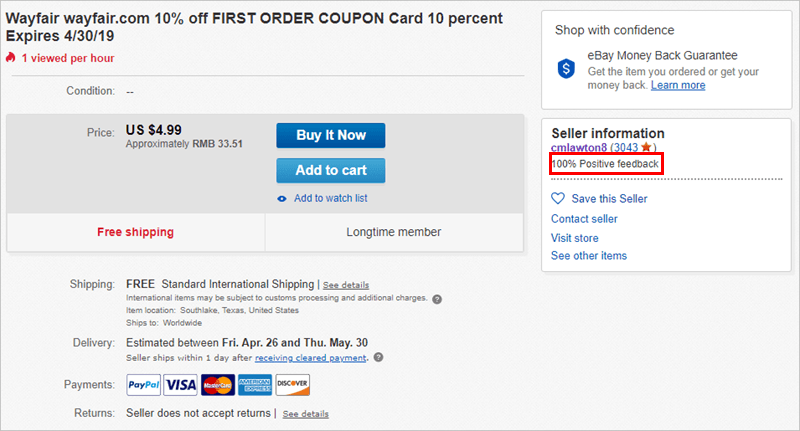Open the Visit store link
This screenshot has height=431, width=800.
574,238
